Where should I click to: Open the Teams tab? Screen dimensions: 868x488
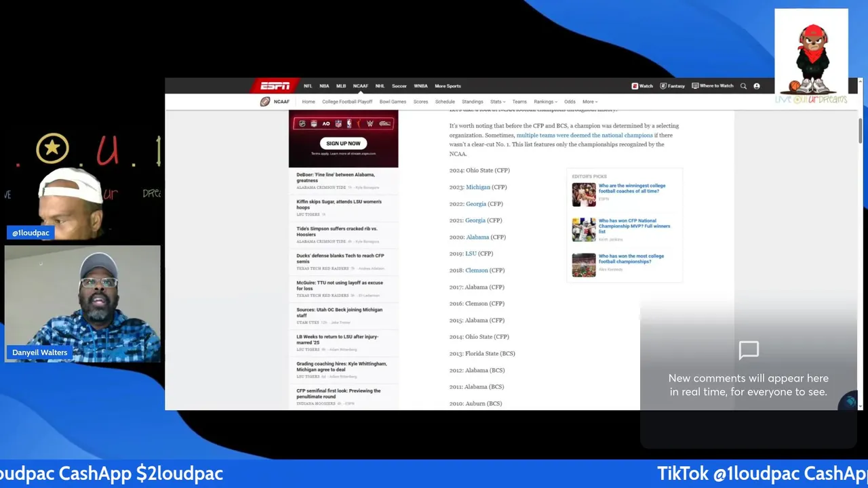pyautogui.click(x=519, y=102)
